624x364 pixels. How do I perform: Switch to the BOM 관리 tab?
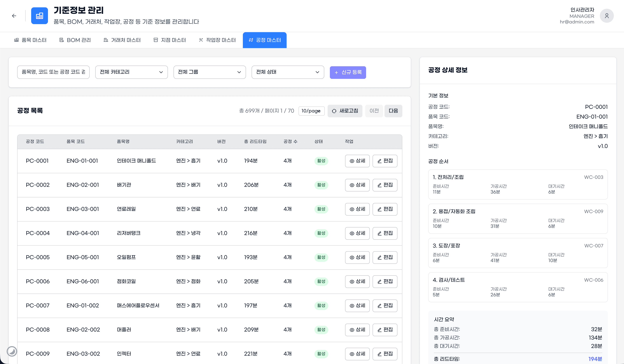[75, 40]
